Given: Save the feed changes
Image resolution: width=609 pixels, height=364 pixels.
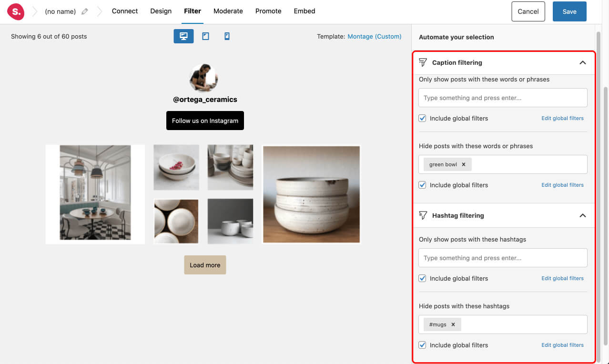Looking at the screenshot, I should 569,11.
